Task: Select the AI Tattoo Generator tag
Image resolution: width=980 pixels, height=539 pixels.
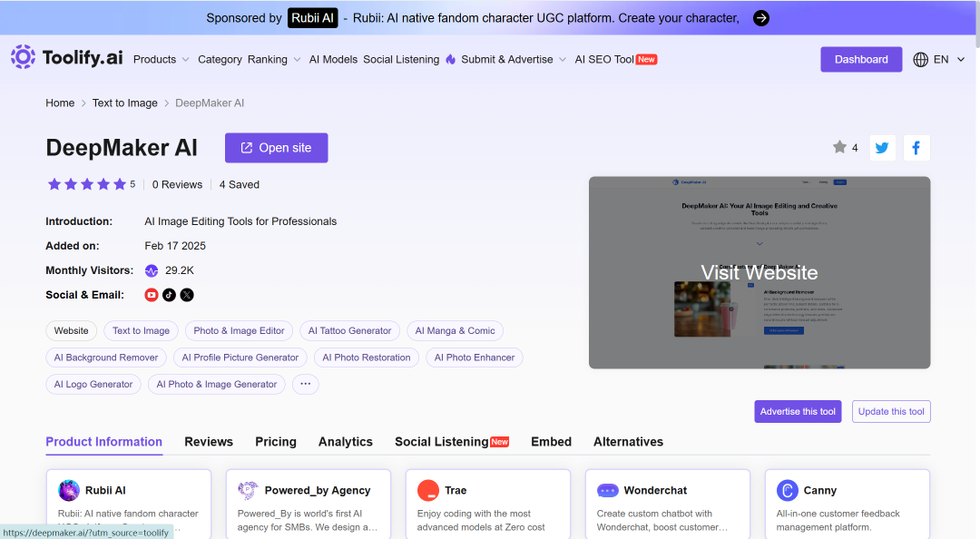Action: point(349,331)
